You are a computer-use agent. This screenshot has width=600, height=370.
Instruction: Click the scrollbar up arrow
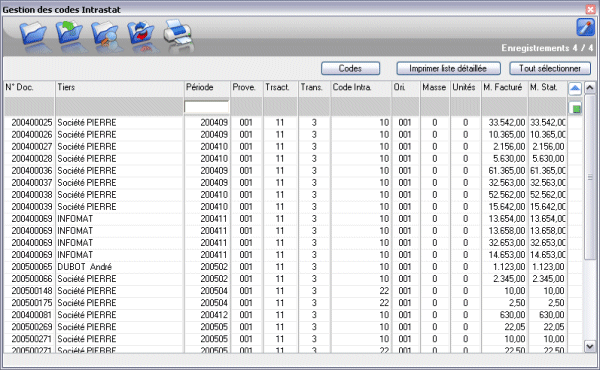pos(590,88)
